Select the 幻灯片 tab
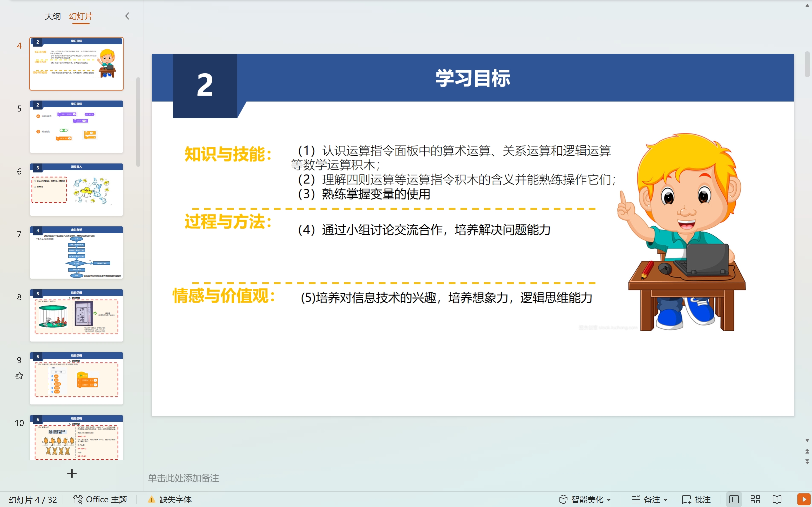Screen dimensions: 812x507 [81, 16]
